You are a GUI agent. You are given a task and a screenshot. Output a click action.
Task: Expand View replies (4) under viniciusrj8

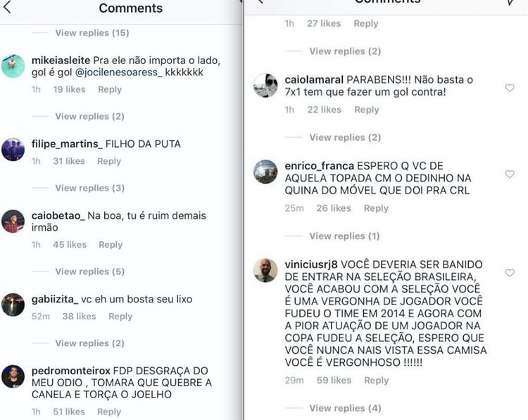[x=345, y=408]
